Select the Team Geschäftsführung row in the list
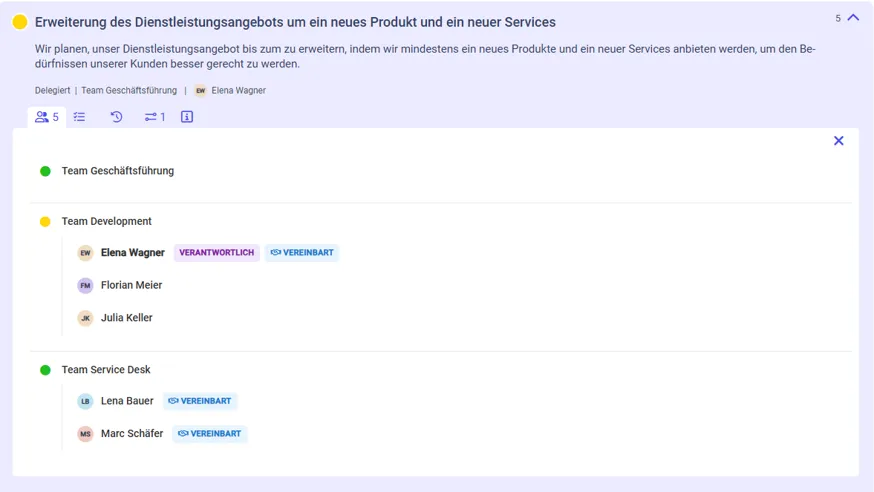The width and height of the screenshot is (874, 492). 440,171
